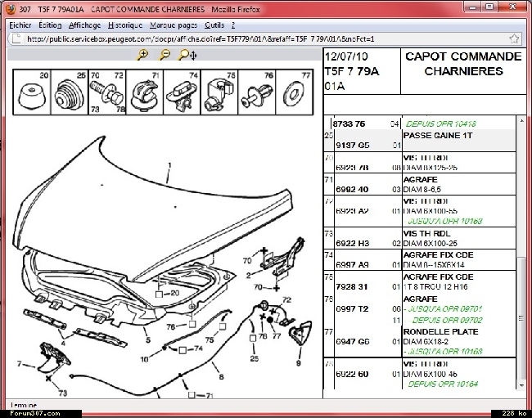Select part thumbnail 76 rivet clip
The width and height of the screenshot is (532, 418).
point(257,92)
